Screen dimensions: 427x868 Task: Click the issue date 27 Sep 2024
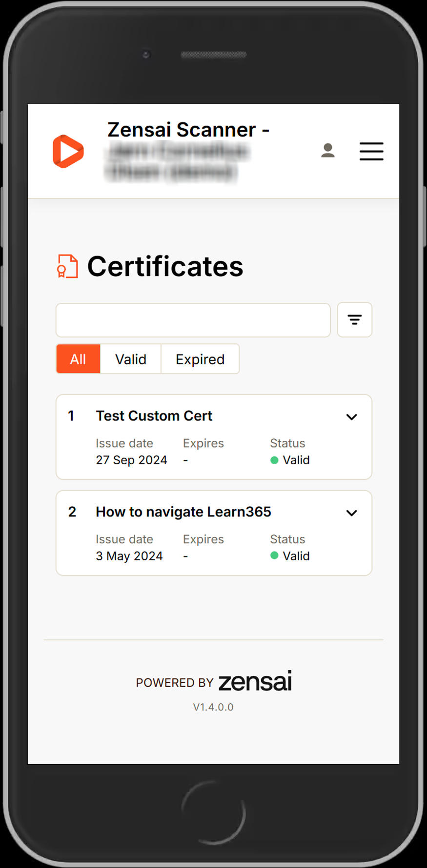tap(131, 460)
